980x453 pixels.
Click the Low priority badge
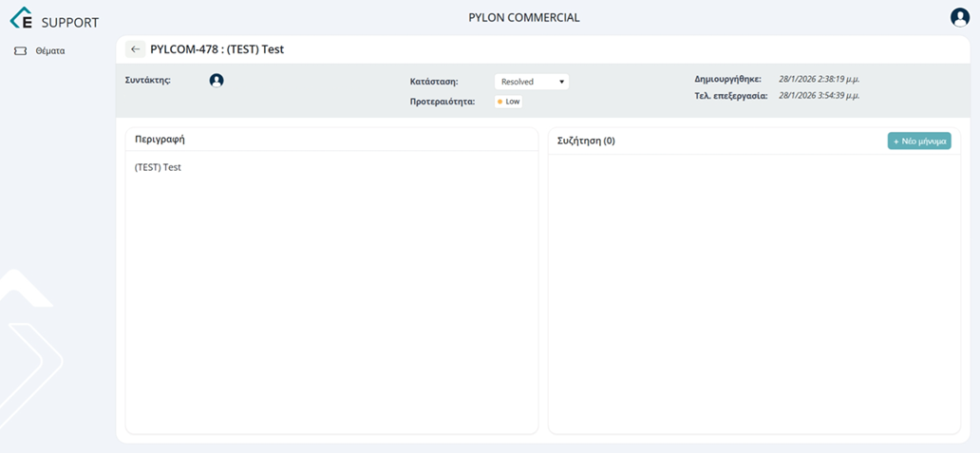click(509, 102)
